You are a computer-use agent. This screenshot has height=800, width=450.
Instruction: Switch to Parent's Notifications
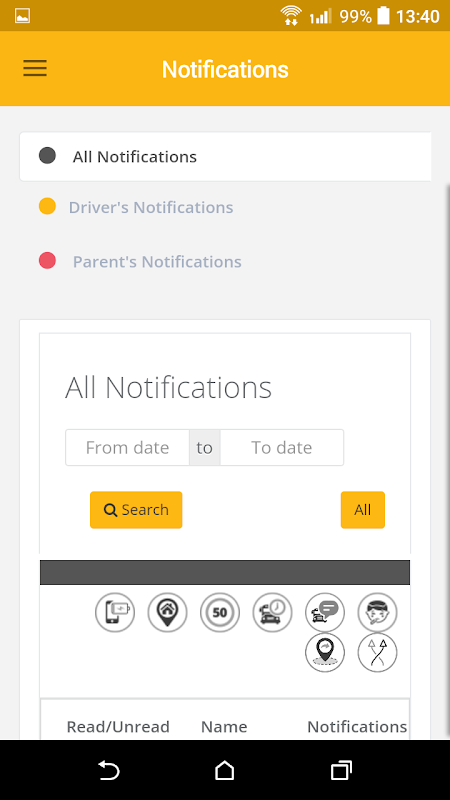coord(157,261)
